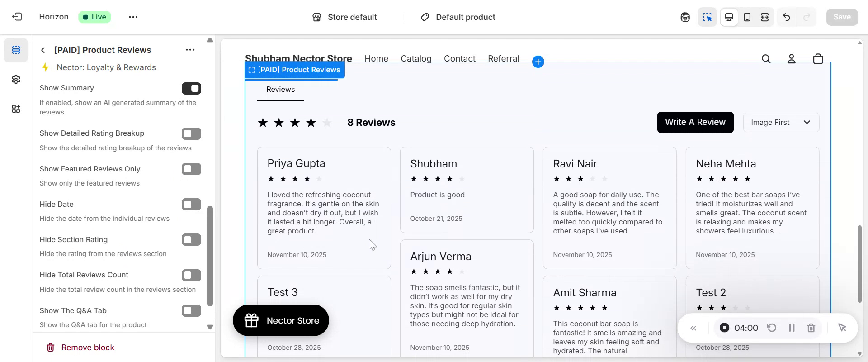This screenshot has height=362, width=868.
Task: Click the sidekick assistant icon in top bar
Action: 685,17
